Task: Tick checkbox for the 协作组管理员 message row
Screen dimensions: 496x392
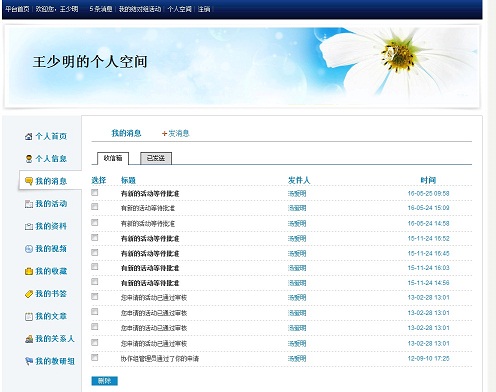Action: click(x=95, y=357)
